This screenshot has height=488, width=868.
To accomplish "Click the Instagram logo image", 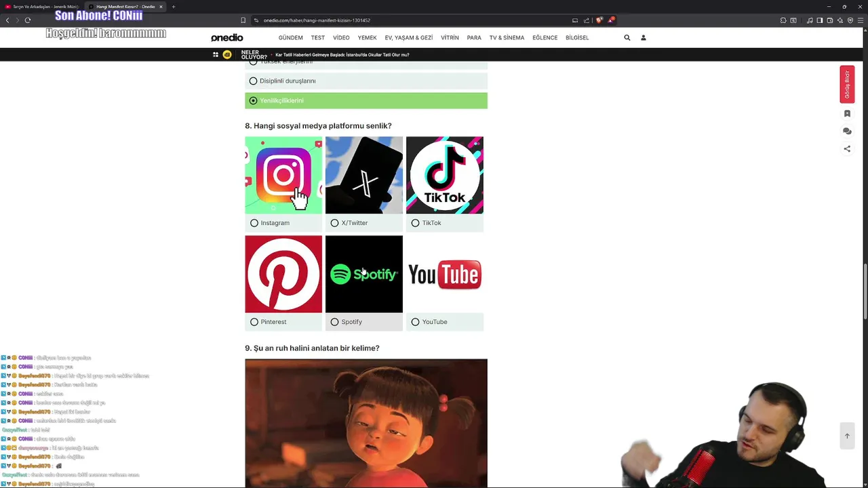I will 283,175.
